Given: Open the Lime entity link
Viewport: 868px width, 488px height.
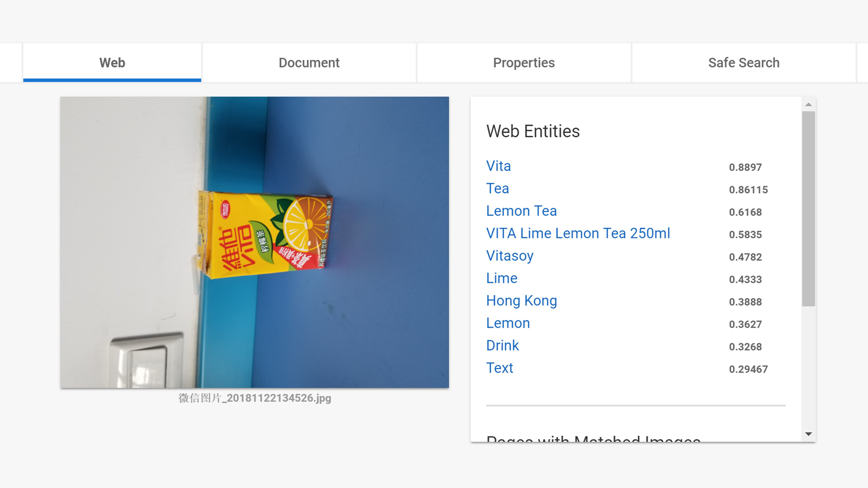Looking at the screenshot, I should [501, 279].
